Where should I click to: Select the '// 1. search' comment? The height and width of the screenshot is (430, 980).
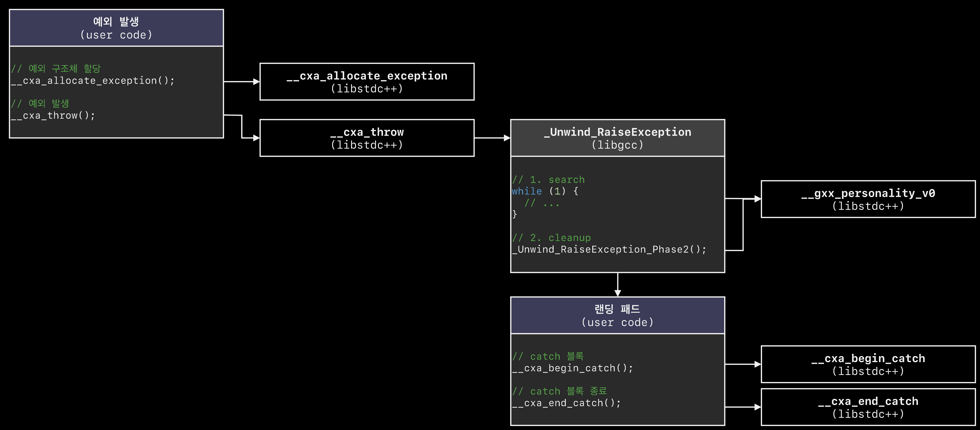(x=548, y=180)
